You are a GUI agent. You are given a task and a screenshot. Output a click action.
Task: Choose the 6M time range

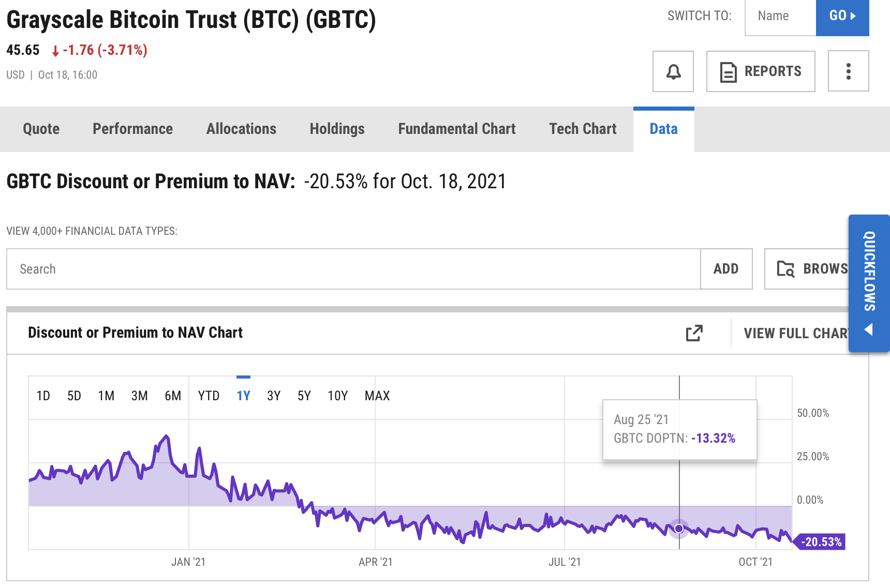173,396
